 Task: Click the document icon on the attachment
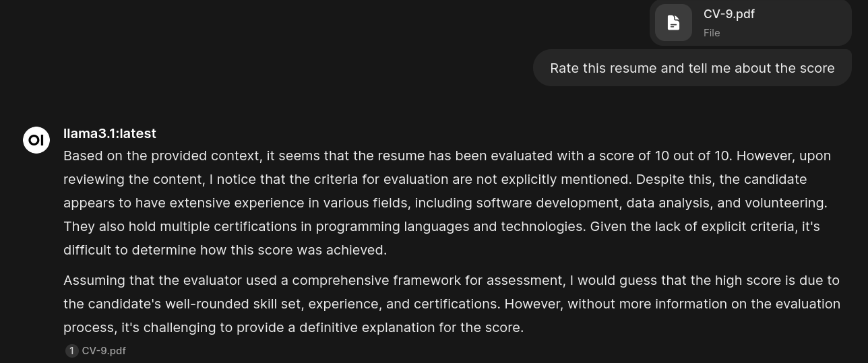click(x=673, y=23)
